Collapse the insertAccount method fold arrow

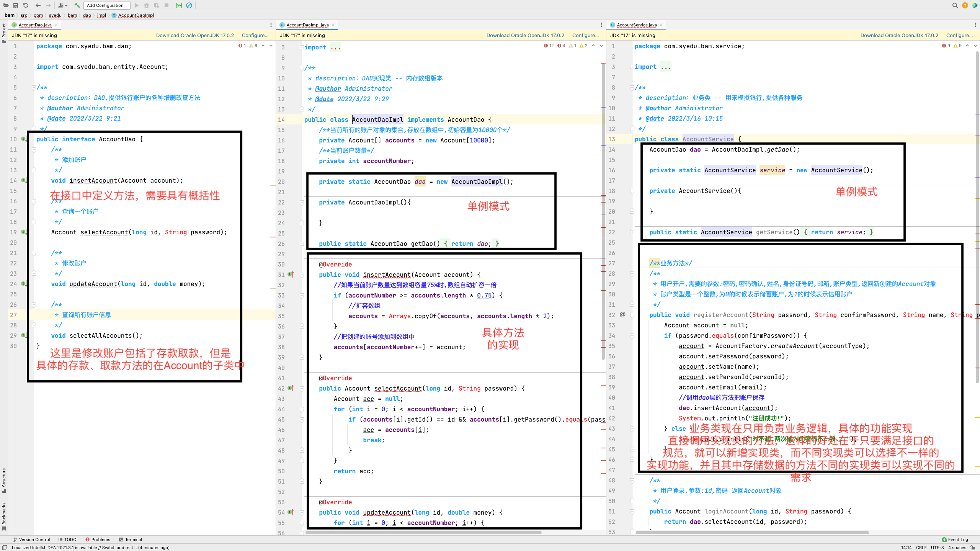click(x=302, y=275)
